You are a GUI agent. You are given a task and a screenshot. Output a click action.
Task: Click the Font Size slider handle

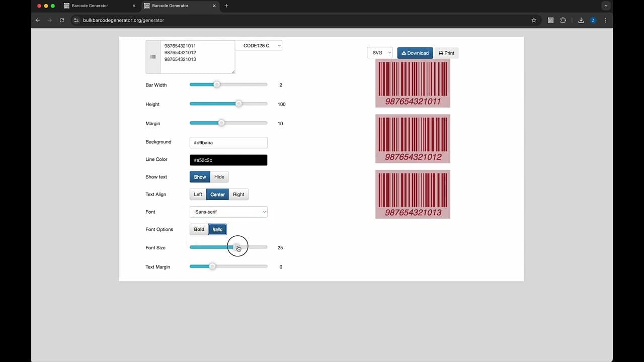pos(237,247)
